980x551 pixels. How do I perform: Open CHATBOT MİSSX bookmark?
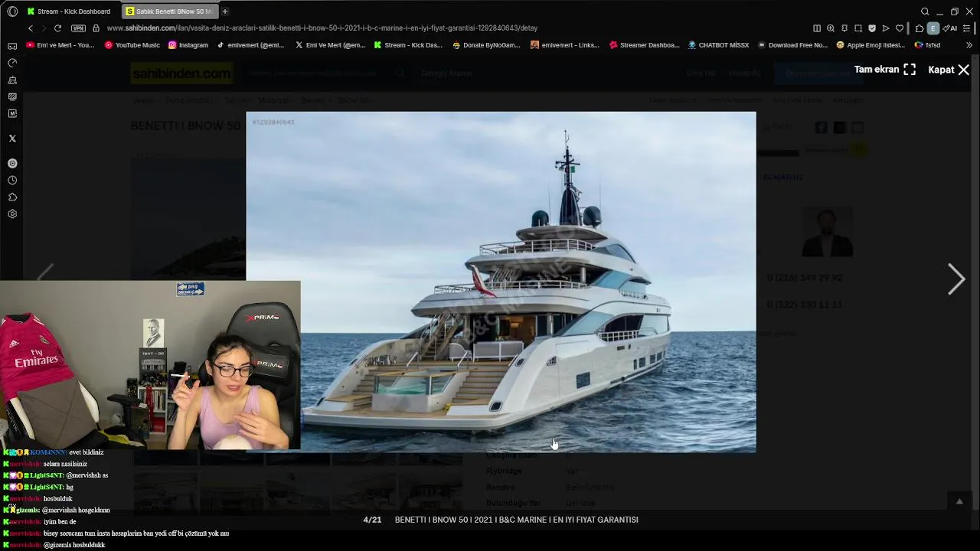point(718,45)
